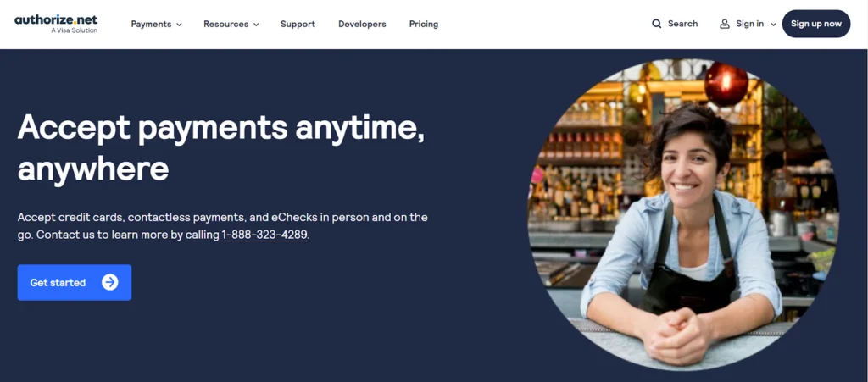Go to the Support page
Viewport: 868px width, 382px height.
pos(298,24)
